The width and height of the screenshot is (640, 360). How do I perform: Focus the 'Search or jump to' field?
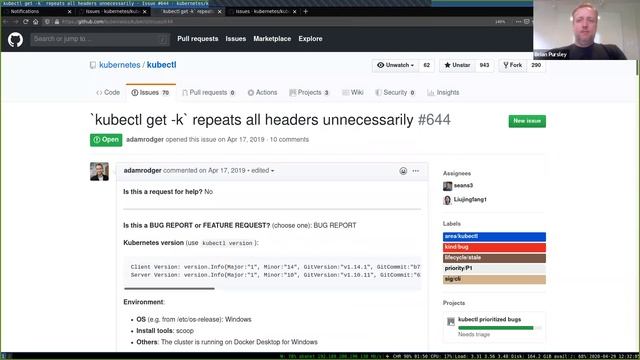tap(100, 39)
